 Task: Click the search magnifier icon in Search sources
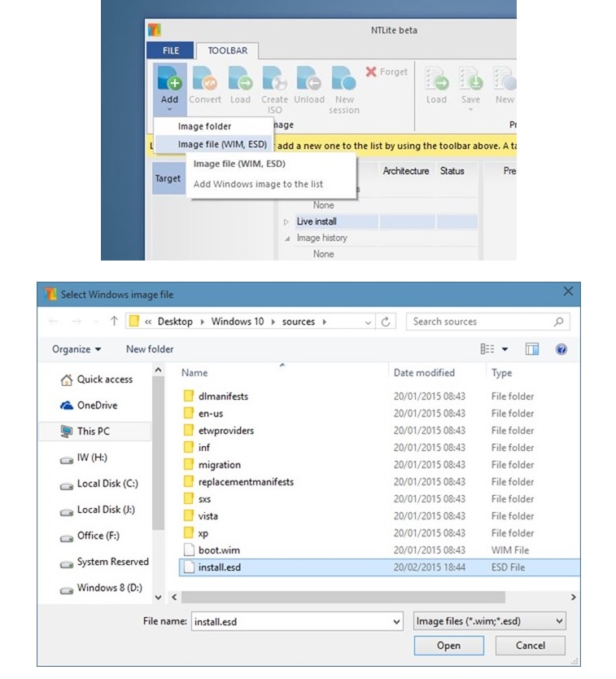559,322
